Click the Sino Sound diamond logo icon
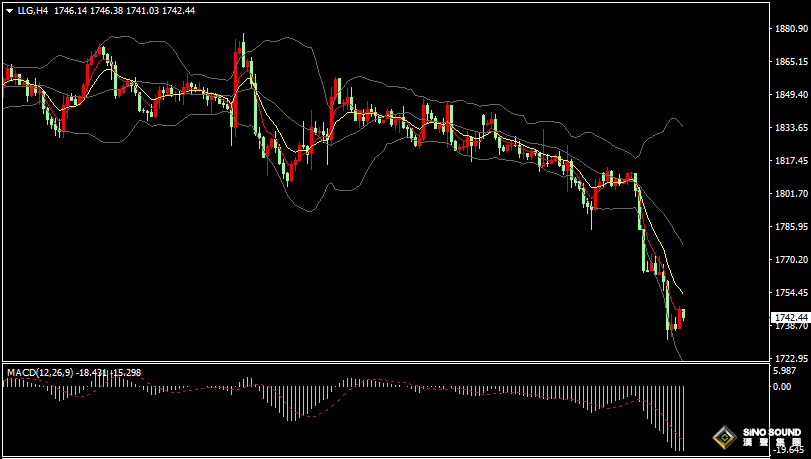The width and height of the screenshot is (811, 459). point(725,438)
